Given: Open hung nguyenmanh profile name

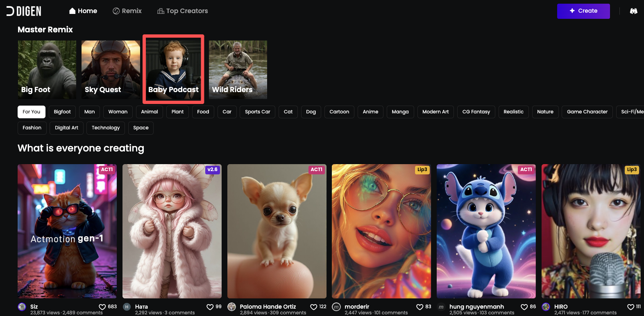Looking at the screenshot, I should tap(477, 307).
